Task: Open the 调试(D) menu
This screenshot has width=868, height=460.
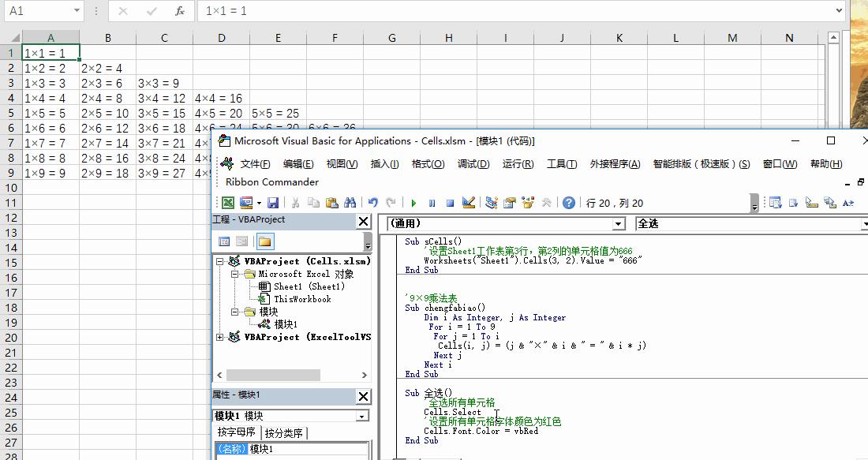Action: click(x=472, y=163)
